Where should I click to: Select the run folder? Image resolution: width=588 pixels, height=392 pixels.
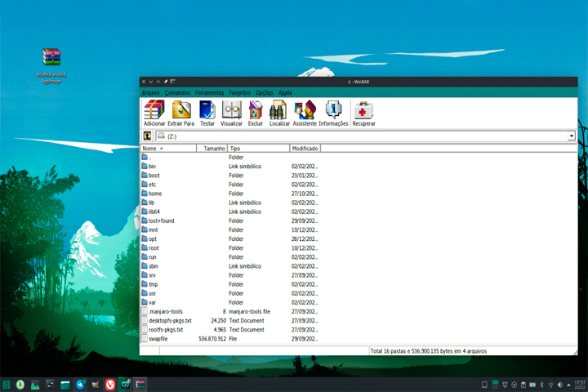click(x=229, y=257)
